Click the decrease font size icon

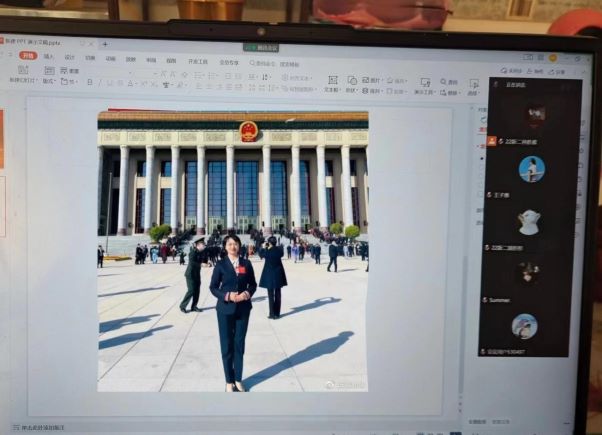click(173, 75)
